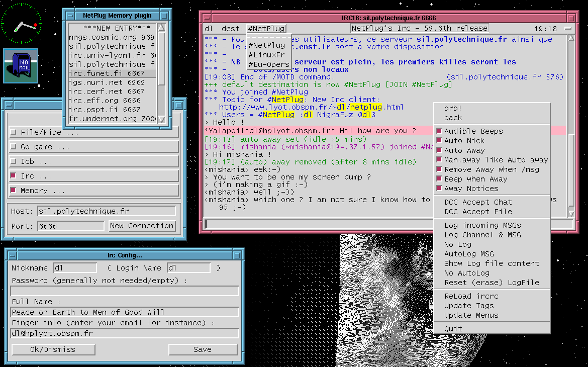Click up arrow in Memory plugin server list
This screenshot has height=367, width=588.
[x=161, y=28]
